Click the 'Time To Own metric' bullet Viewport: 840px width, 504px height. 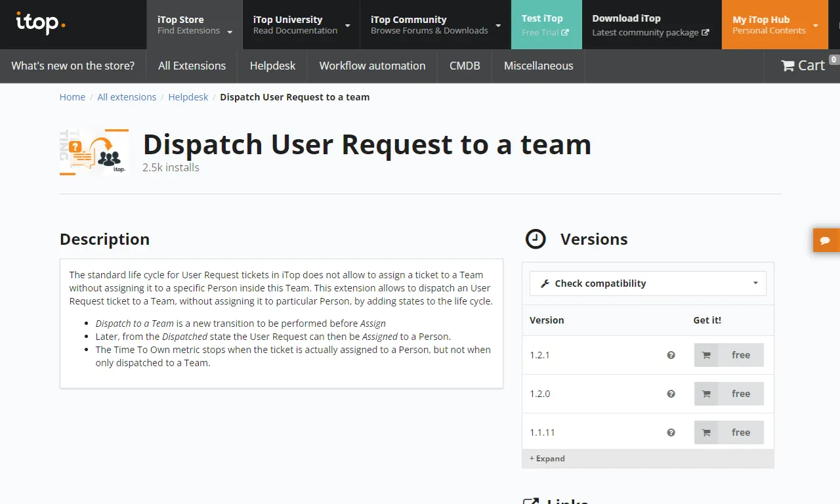293,356
